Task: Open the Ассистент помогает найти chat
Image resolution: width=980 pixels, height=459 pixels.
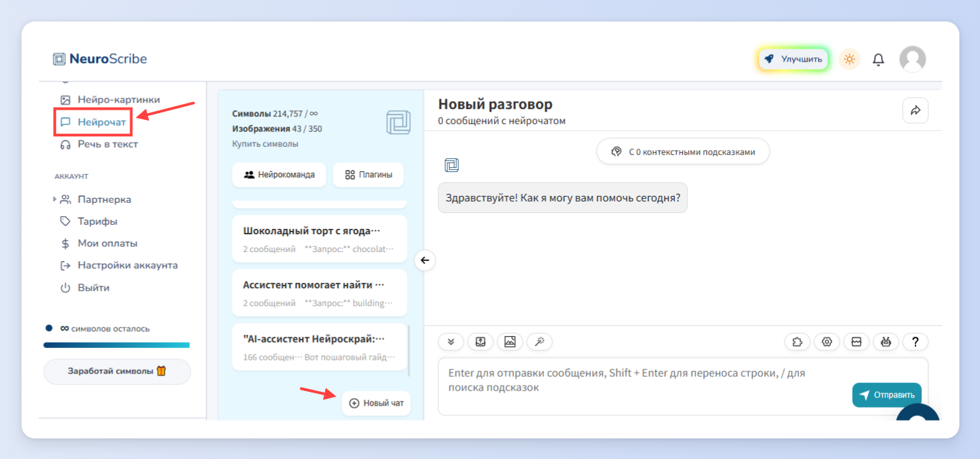Action: coord(320,293)
